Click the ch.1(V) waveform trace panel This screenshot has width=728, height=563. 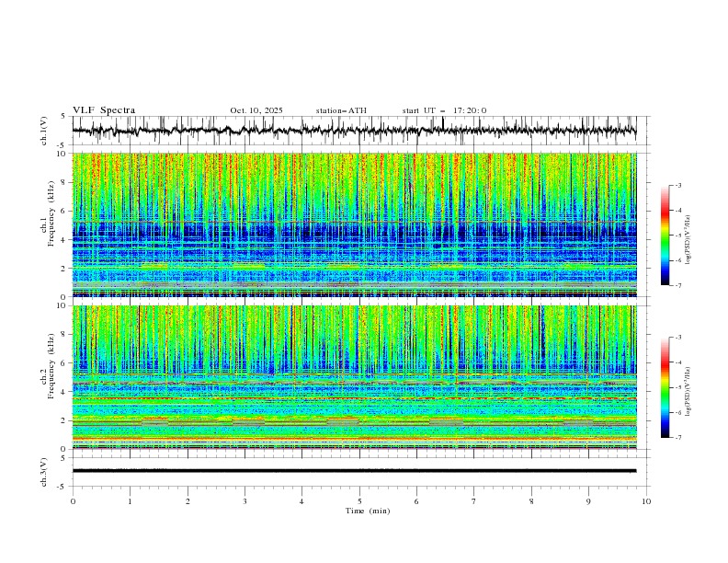click(x=360, y=131)
